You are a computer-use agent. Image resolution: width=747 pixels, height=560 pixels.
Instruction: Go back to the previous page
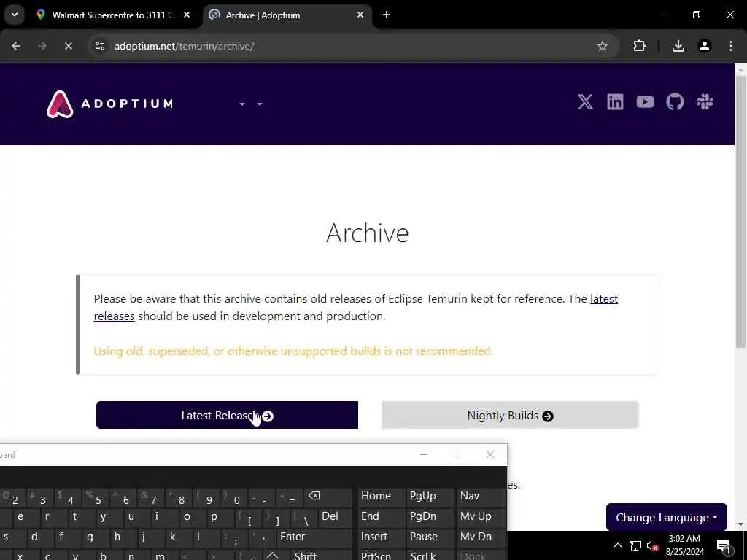pos(16,46)
